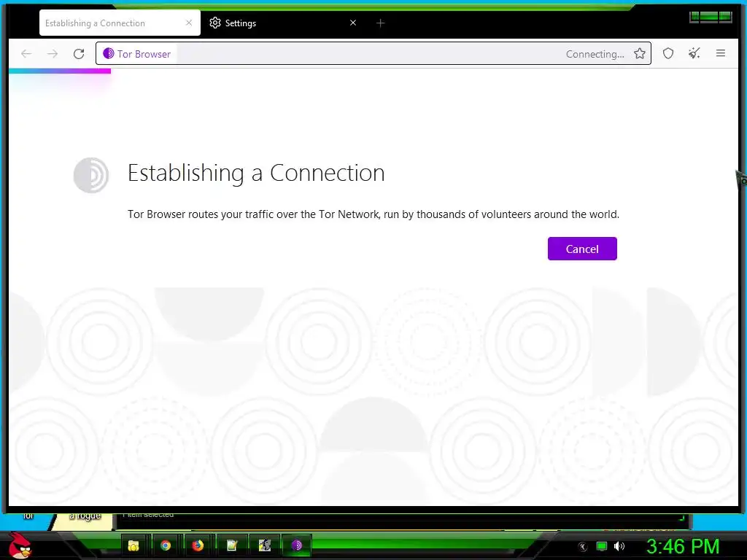Viewport: 747px width, 560px height.
Task: Click the 3:46 PM clock
Action: pyautogui.click(x=683, y=546)
